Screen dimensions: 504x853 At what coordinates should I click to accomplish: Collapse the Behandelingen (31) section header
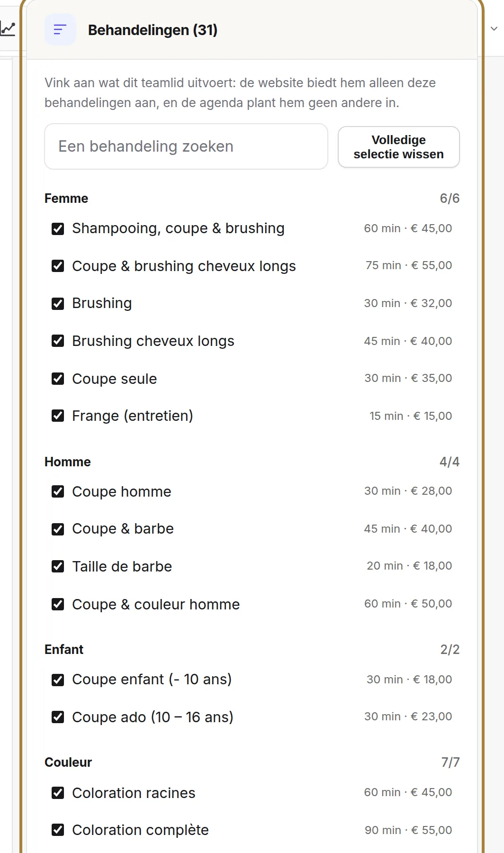(x=252, y=30)
